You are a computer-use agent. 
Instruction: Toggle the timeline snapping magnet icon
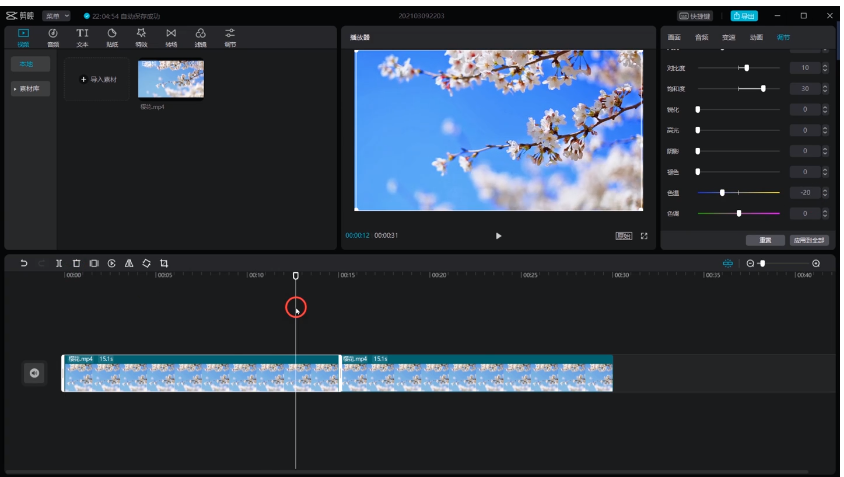click(x=728, y=263)
